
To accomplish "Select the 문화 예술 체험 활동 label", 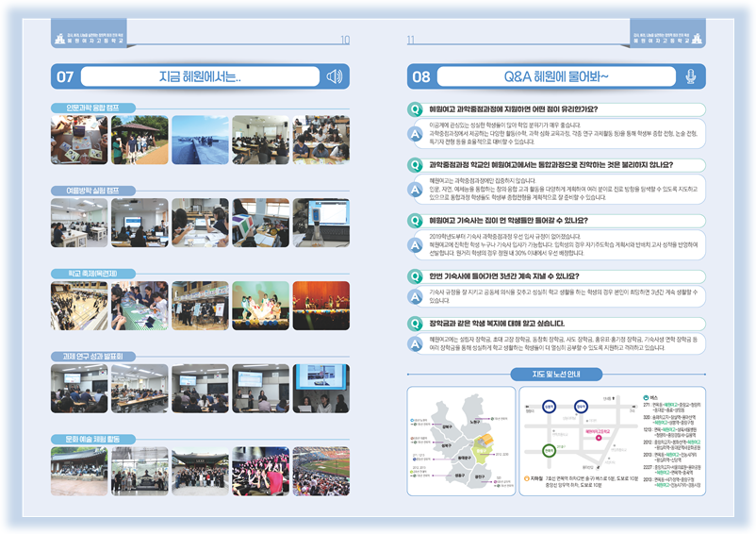I will tap(92, 439).
